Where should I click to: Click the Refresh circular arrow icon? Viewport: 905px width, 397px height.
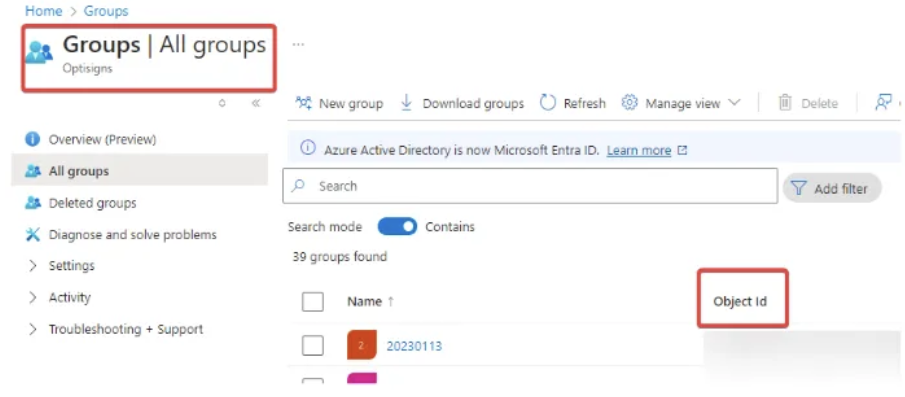pos(548,103)
